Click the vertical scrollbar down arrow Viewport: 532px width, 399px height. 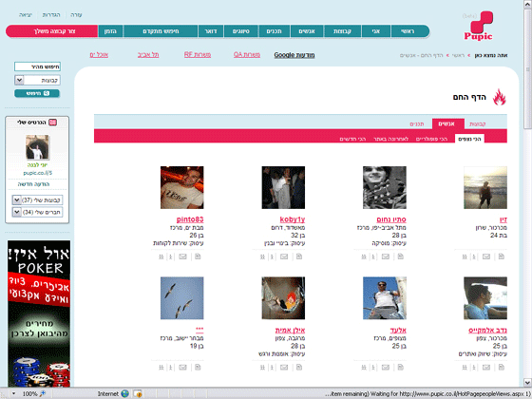point(527,382)
